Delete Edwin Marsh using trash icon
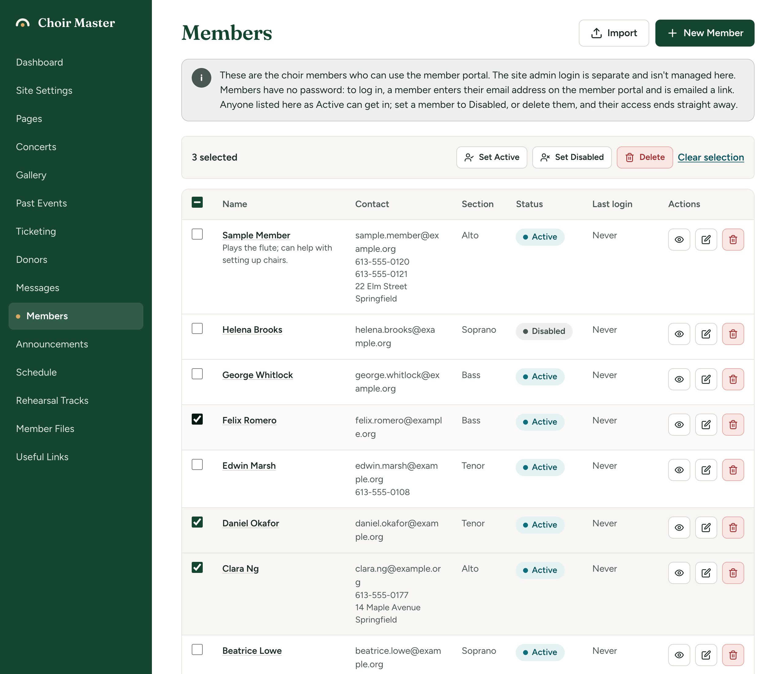Viewport: 784px width, 674px height. 733,470
